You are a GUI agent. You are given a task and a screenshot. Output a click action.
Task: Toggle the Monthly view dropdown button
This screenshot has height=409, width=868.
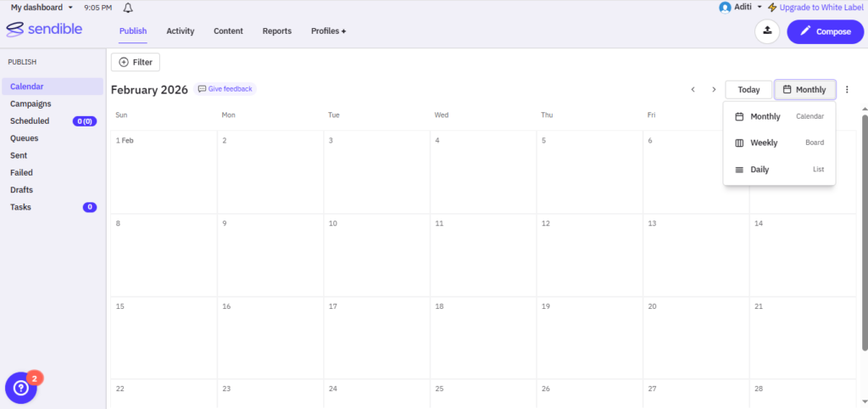point(805,89)
